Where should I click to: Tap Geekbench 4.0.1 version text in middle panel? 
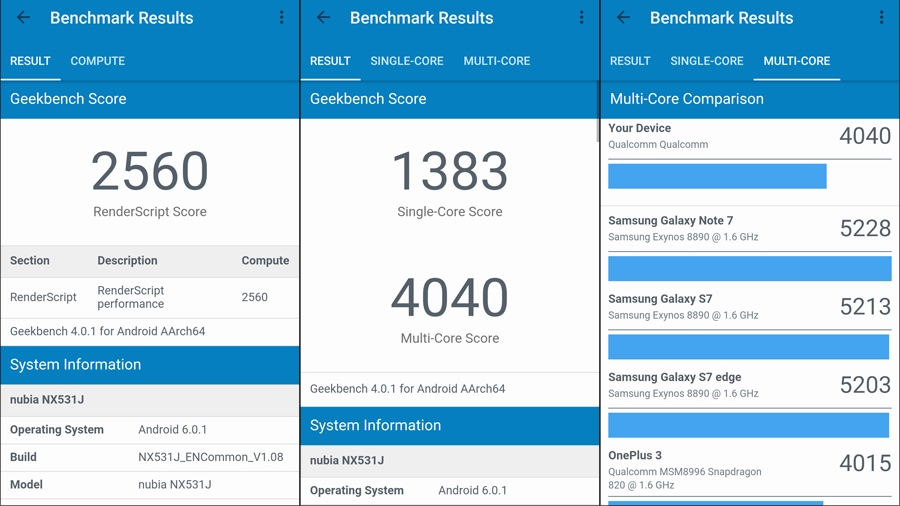[x=408, y=388]
